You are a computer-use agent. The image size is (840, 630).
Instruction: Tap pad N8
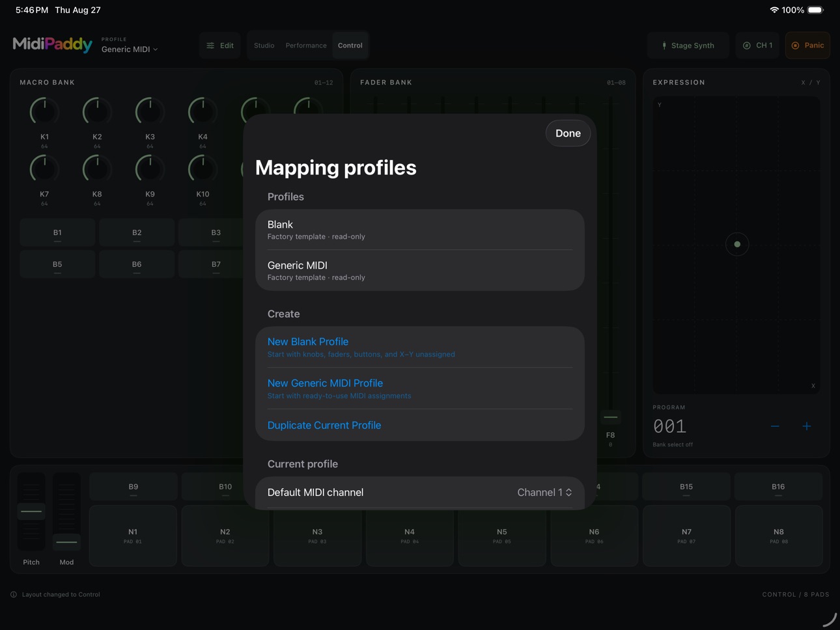pos(779,536)
